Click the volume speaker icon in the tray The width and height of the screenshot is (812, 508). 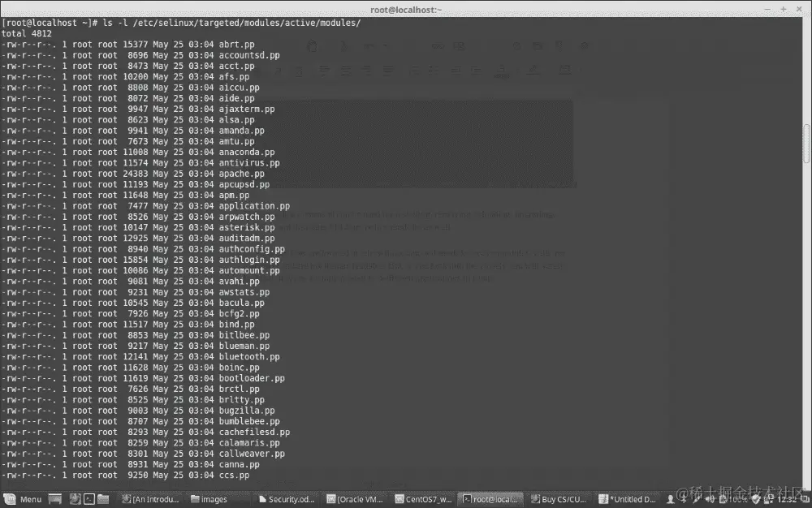[710, 499]
